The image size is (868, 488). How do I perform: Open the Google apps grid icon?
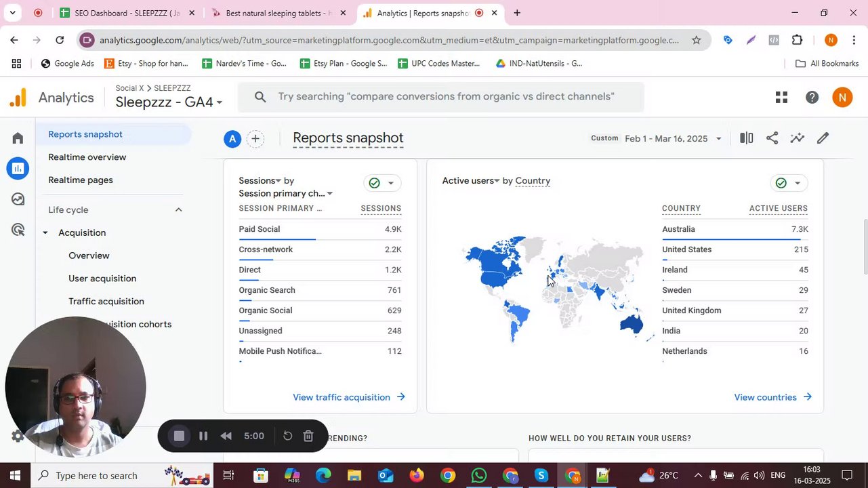coord(781,98)
